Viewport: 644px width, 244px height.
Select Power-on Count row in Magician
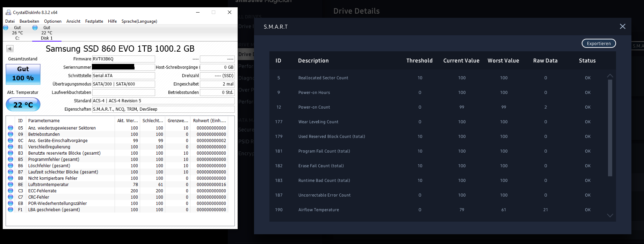(x=438, y=107)
